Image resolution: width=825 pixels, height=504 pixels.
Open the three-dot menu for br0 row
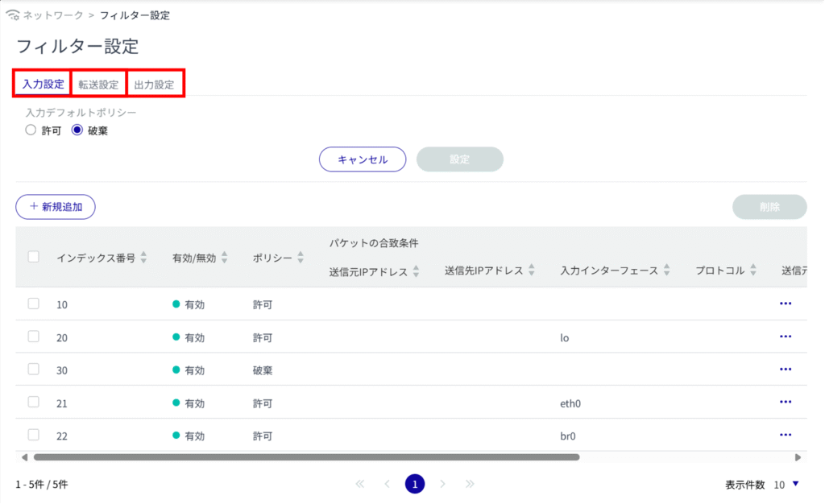click(x=786, y=435)
